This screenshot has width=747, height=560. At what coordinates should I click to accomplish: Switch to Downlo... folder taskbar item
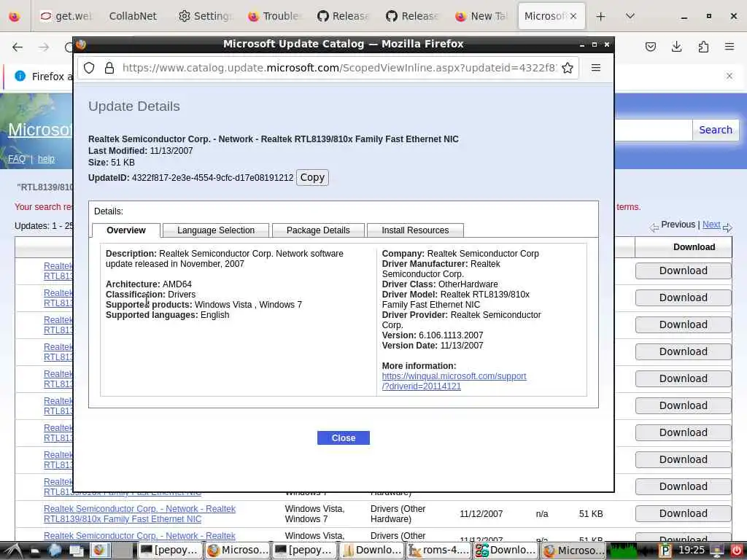[x=372, y=551]
